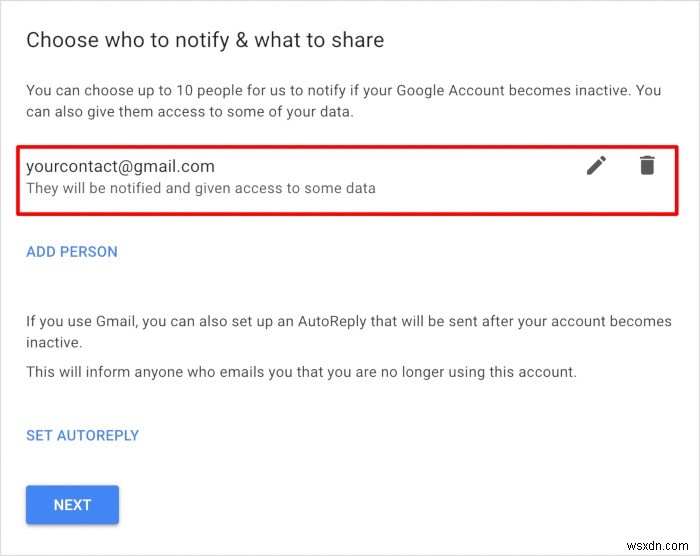This screenshot has height=556, width=700.
Task: Select the yourcontact@gmail.com email address
Action: [x=120, y=166]
